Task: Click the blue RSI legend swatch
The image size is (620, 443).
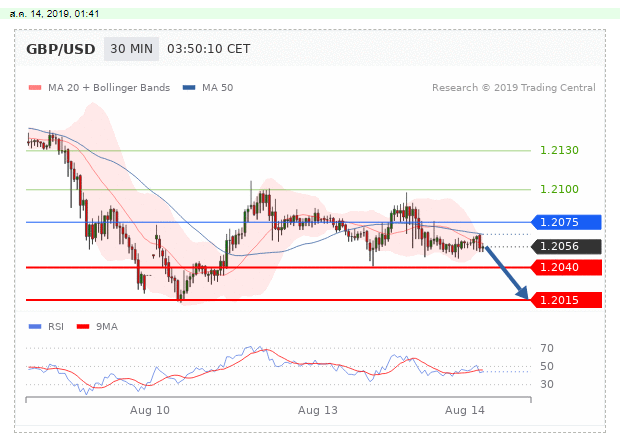Action: coord(35,327)
